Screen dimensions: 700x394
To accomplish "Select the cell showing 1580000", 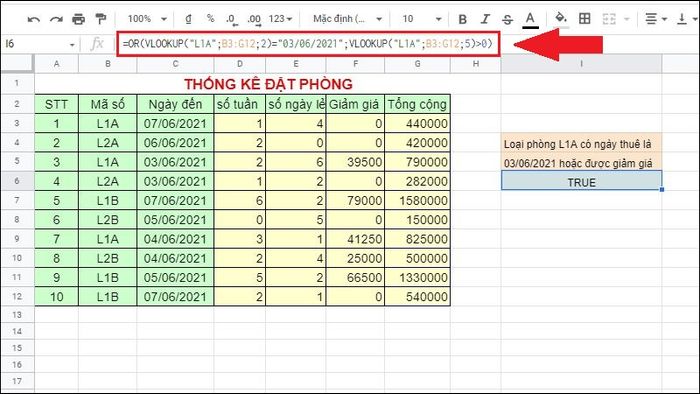I will [417, 200].
